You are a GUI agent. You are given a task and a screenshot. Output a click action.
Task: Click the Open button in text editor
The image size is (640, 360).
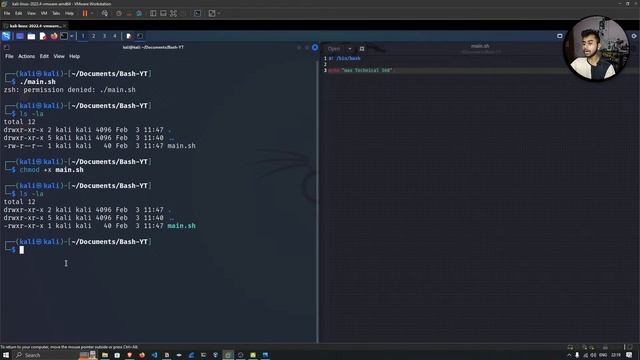(334, 49)
